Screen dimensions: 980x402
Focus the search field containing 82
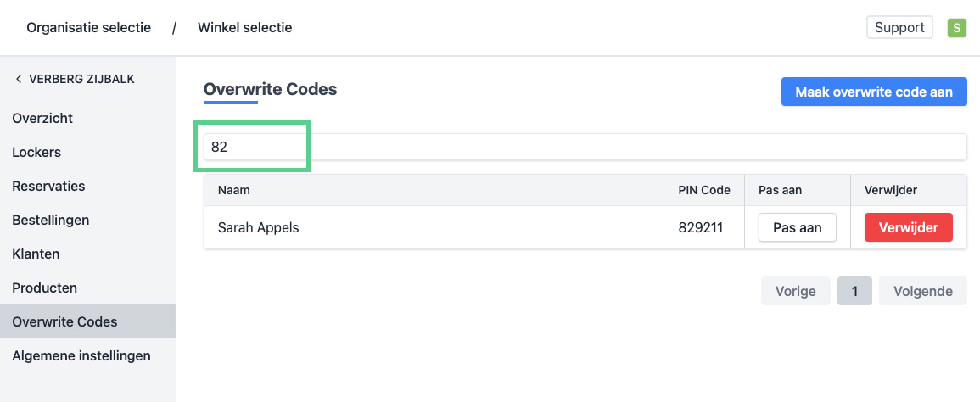[x=585, y=147]
